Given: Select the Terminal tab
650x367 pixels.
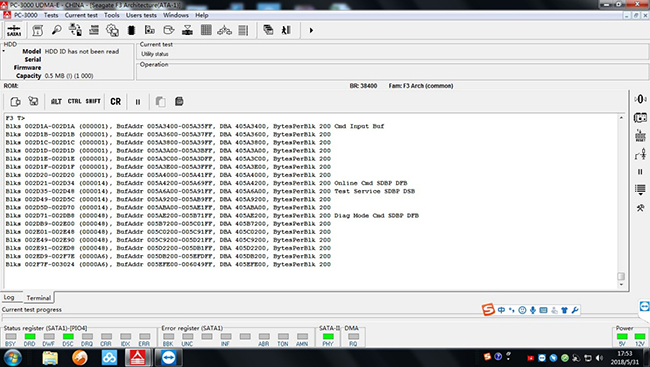Looking at the screenshot, I should click(x=39, y=297).
